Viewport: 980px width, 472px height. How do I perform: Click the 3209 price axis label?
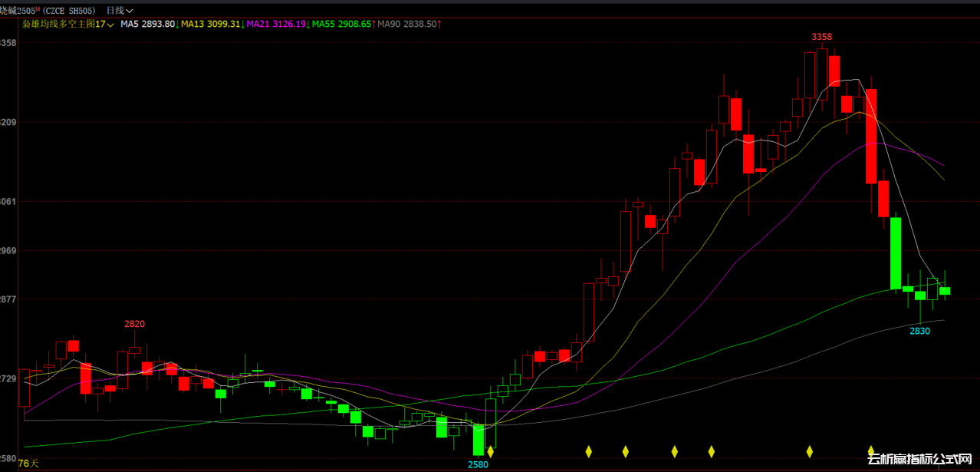click(x=8, y=122)
